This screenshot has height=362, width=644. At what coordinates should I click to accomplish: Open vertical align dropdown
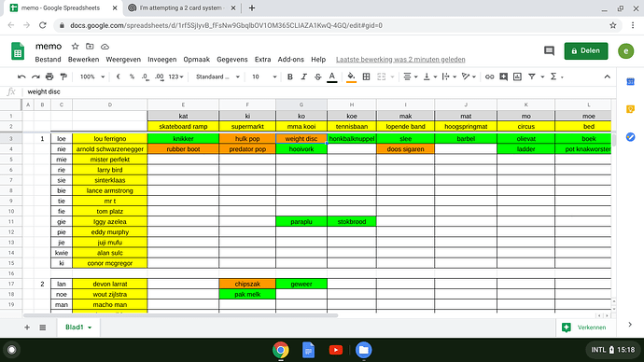429,77
